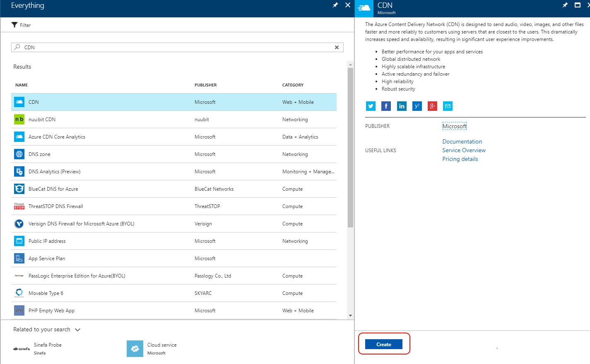Clear the CDN search text
The width and height of the screenshot is (590, 364).
[x=337, y=48]
